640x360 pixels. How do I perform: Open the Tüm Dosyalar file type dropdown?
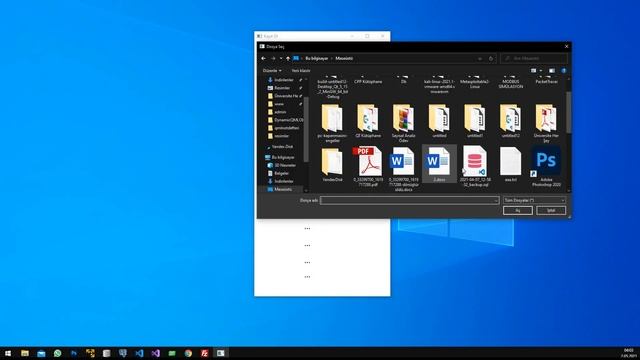pos(534,200)
